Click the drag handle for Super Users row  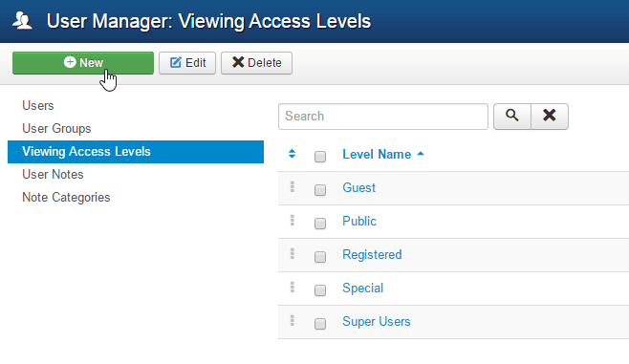pyautogui.click(x=293, y=320)
